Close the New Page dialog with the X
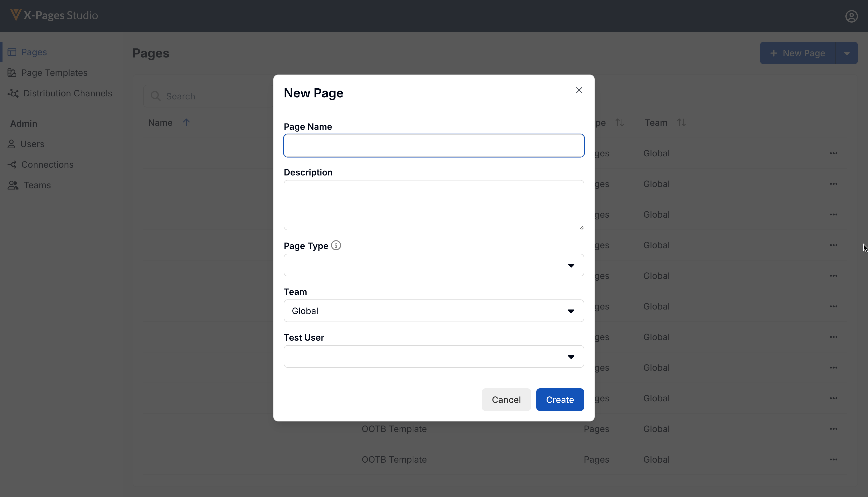 tap(579, 90)
